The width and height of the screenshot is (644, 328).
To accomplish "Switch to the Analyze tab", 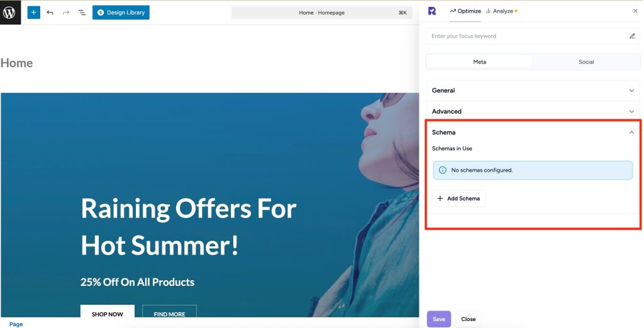I will pyautogui.click(x=501, y=11).
